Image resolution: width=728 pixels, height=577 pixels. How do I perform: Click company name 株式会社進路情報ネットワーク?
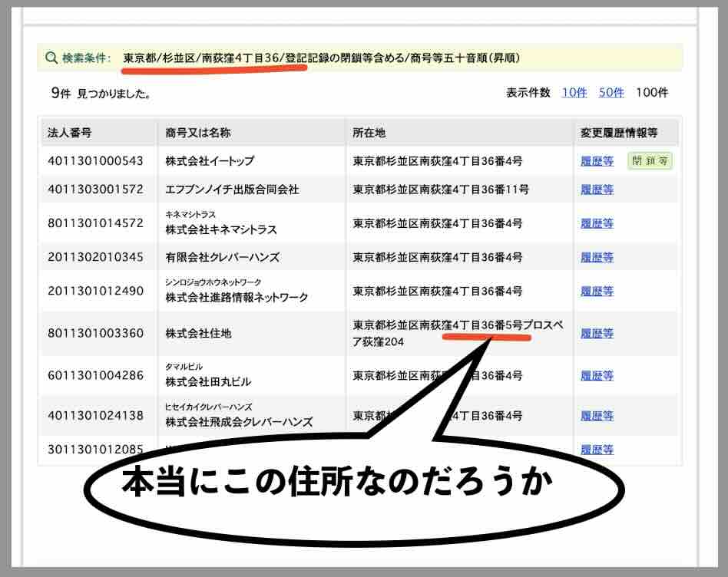(237, 297)
